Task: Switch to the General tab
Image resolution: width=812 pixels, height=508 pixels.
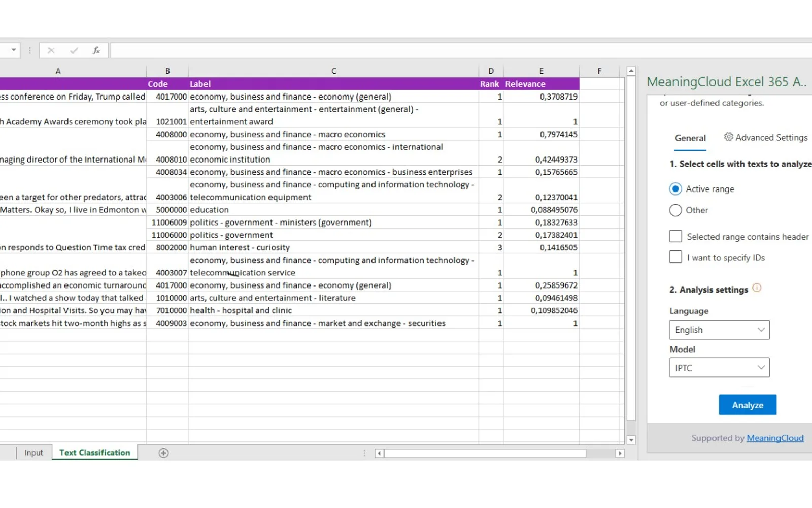Action: 690,138
